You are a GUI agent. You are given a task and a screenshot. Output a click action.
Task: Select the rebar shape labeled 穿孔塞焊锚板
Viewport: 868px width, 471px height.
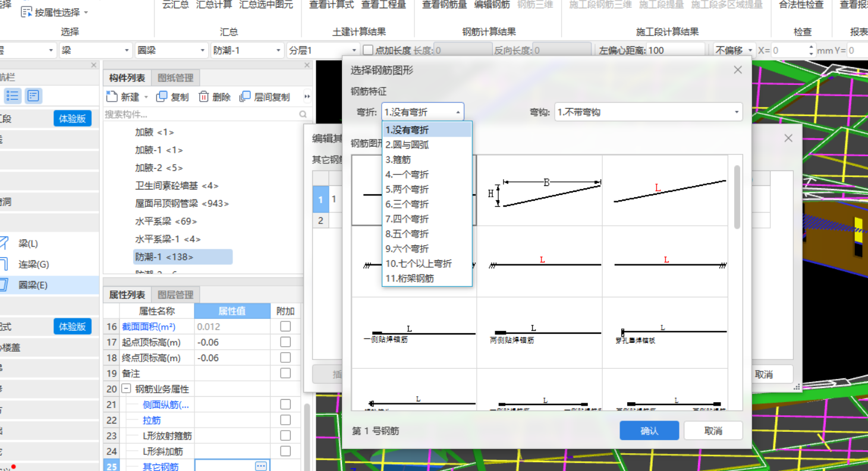click(665, 333)
